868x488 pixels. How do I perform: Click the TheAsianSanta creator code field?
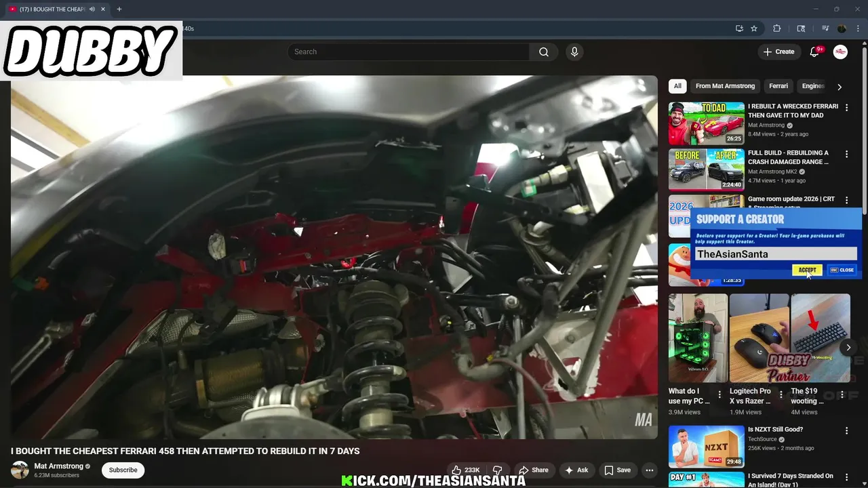(x=776, y=254)
